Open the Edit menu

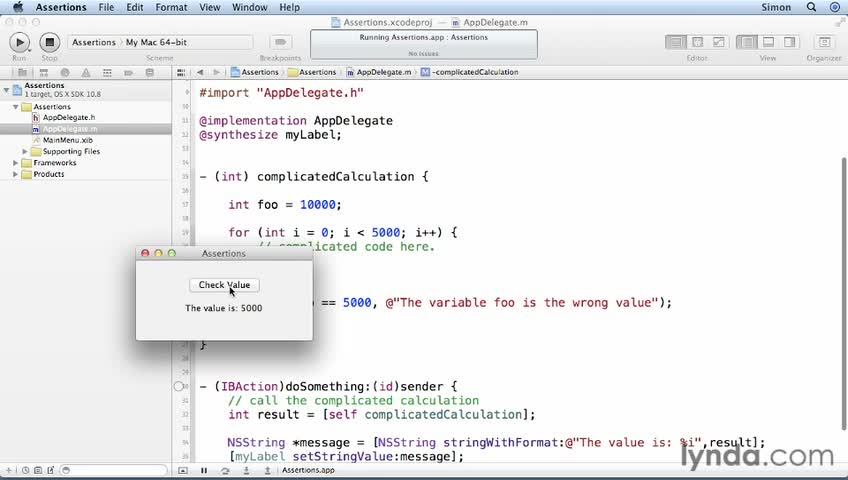(x=135, y=7)
